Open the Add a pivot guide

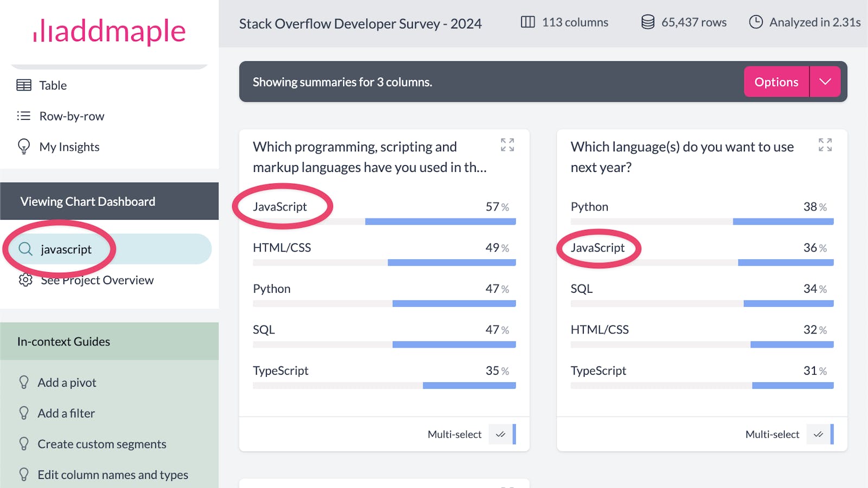67,382
